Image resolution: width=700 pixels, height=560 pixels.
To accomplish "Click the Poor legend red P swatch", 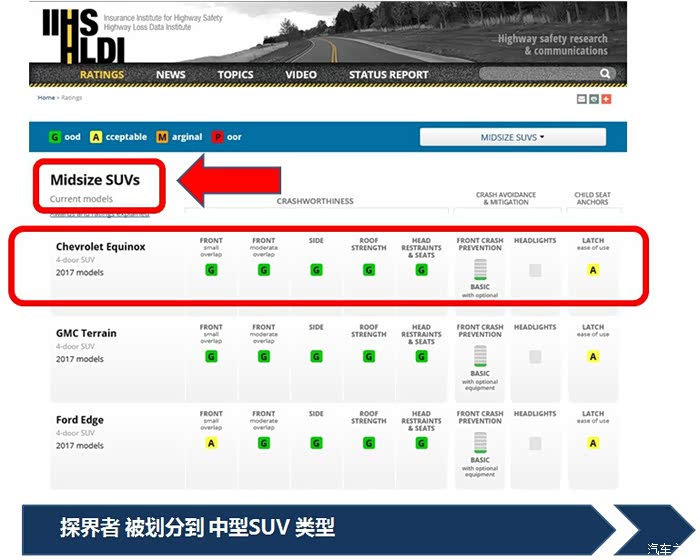I will [x=217, y=137].
